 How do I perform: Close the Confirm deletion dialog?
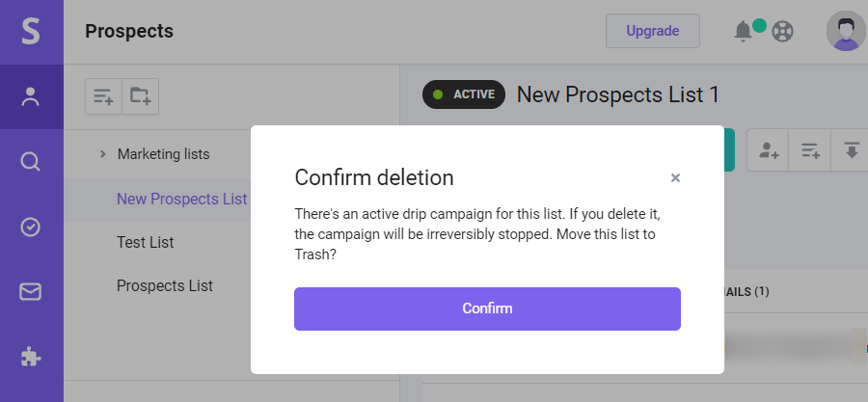click(675, 178)
